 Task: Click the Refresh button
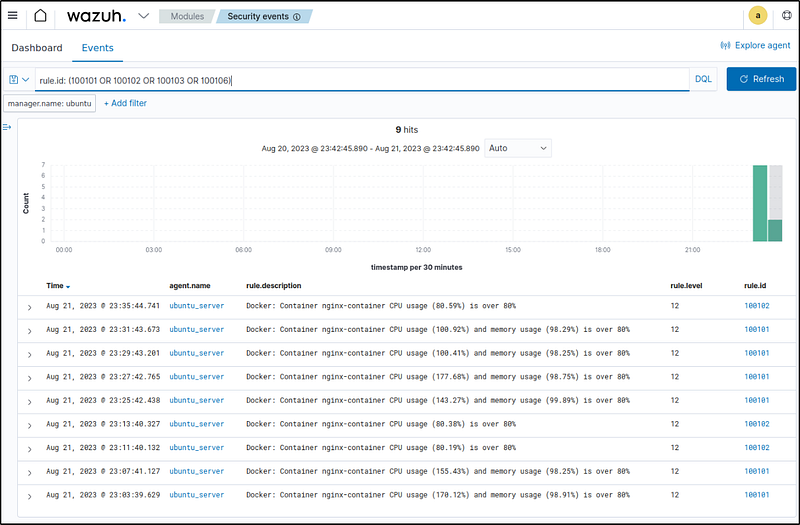(x=761, y=80)
